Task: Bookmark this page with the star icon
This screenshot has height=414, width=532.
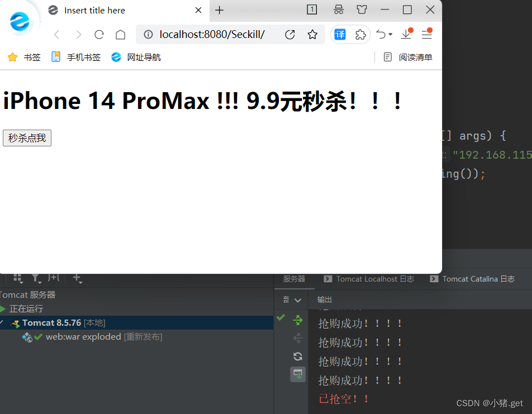Action: click(x=312, y=34)
